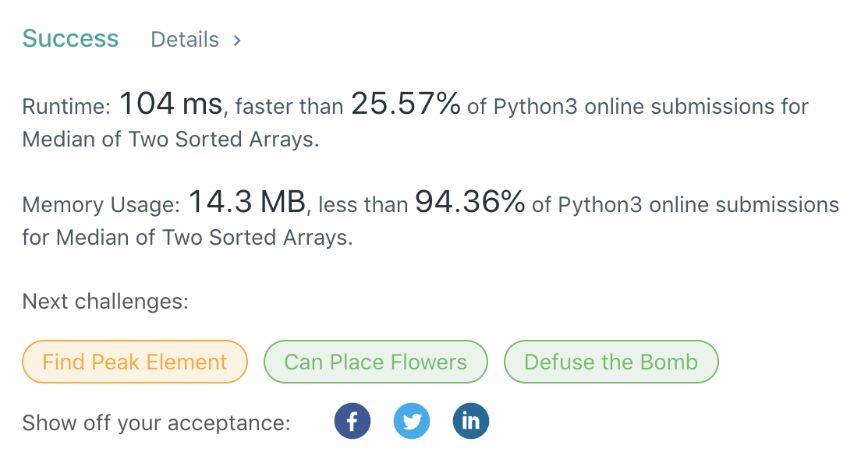Select the 94.36% memory percentile
The width and height of the screenshot is (868, 463).
click(x=469, y=203)
